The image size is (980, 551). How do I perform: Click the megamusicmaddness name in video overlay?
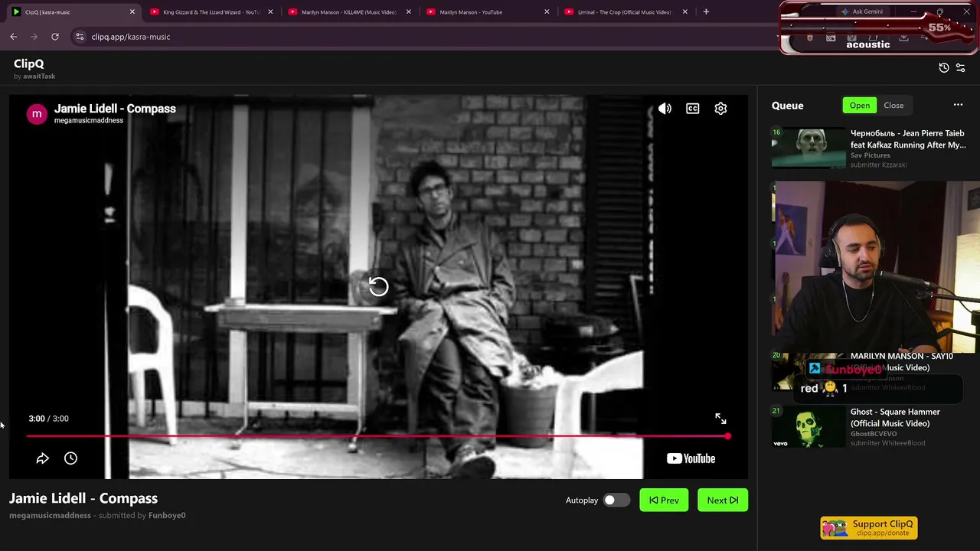89,121
